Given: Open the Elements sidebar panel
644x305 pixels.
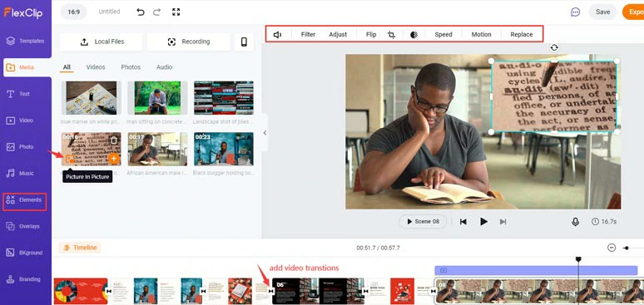Looking at the screenshot, I should [25, 200].
